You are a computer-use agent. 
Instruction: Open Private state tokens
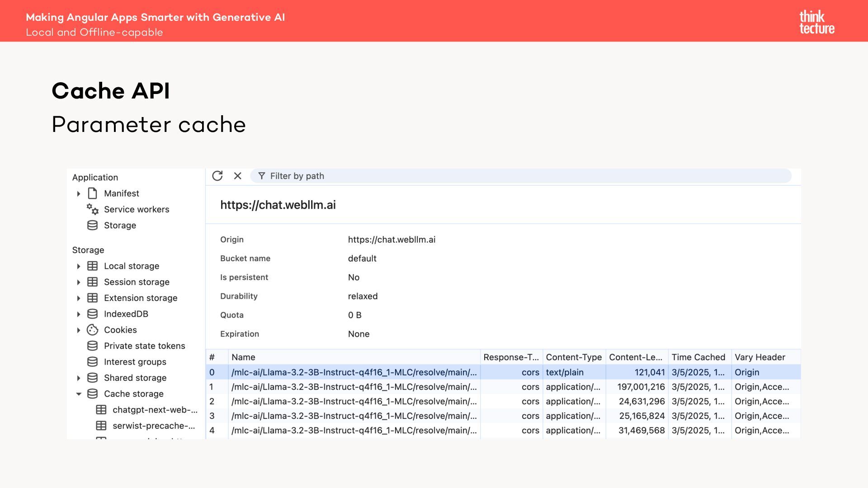[144, 346]
